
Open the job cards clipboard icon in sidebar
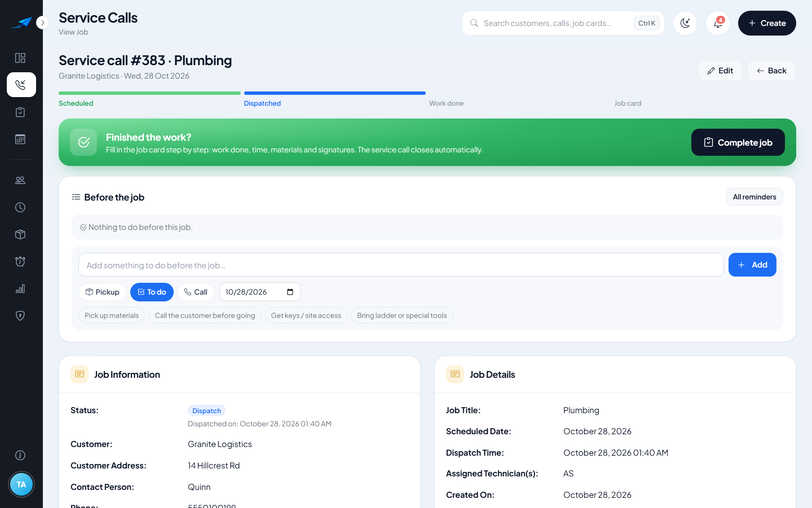click(20, 112)
